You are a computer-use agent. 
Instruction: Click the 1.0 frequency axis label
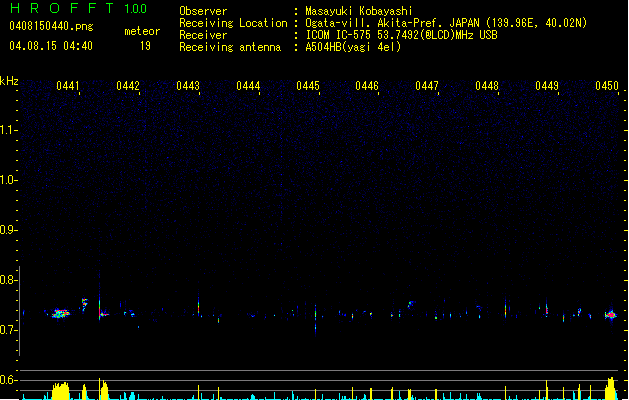[x=8, y=180]
